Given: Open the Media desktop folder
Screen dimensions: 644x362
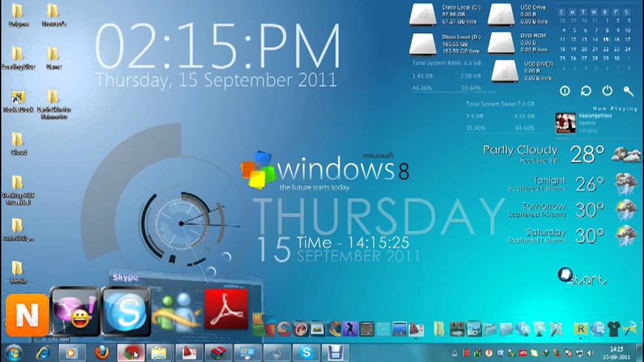Looking at the screenshot, I should click(18, 273).
